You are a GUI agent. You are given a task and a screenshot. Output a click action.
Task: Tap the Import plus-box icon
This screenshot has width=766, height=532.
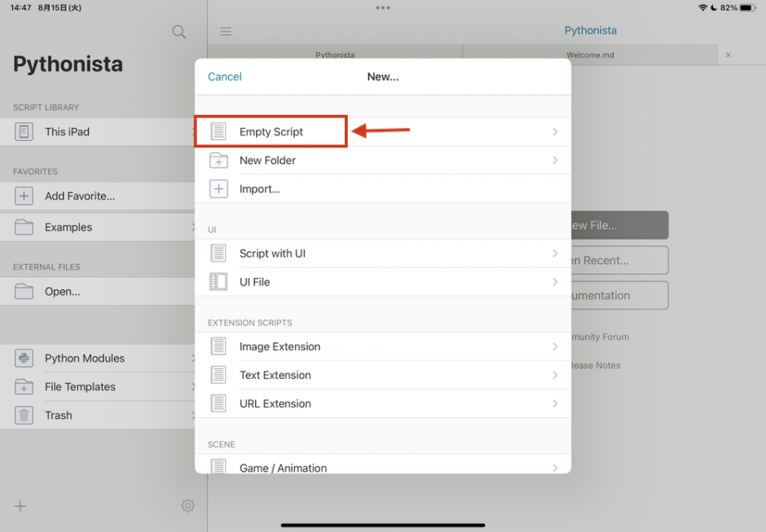(218, 189)
